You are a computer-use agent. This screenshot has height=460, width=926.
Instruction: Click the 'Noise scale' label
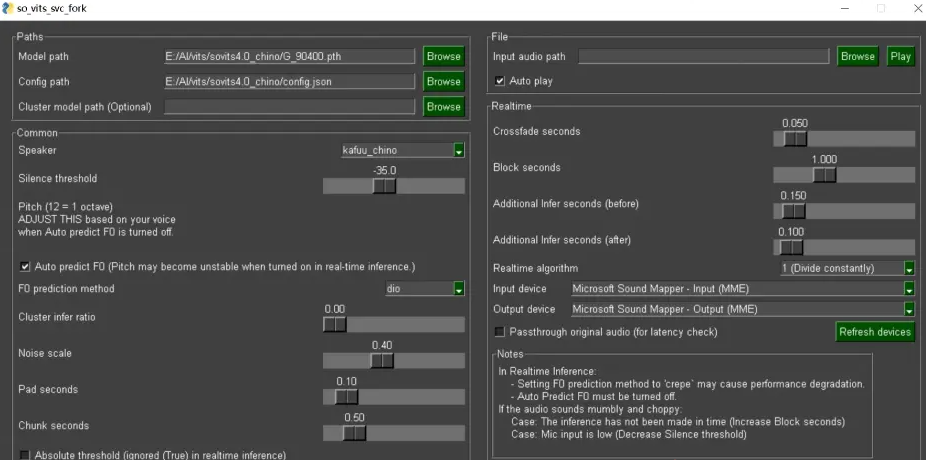(x=45, y=353)
